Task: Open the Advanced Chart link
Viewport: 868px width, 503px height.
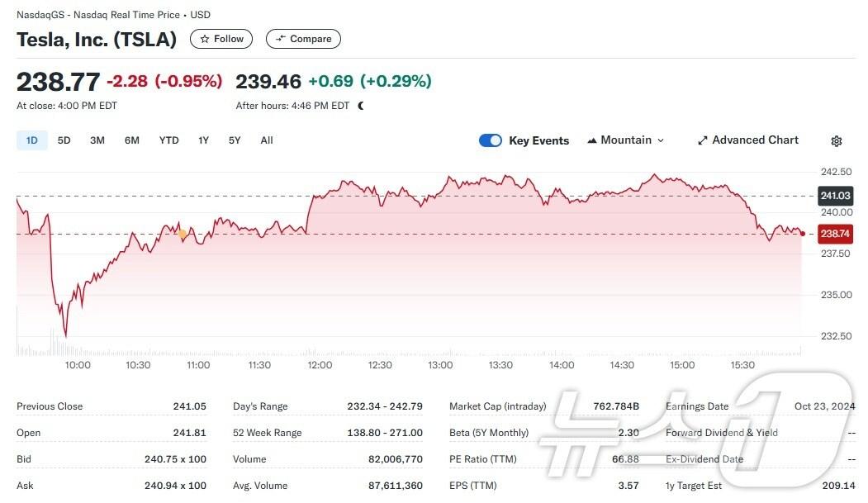Action: pos(755,140)
